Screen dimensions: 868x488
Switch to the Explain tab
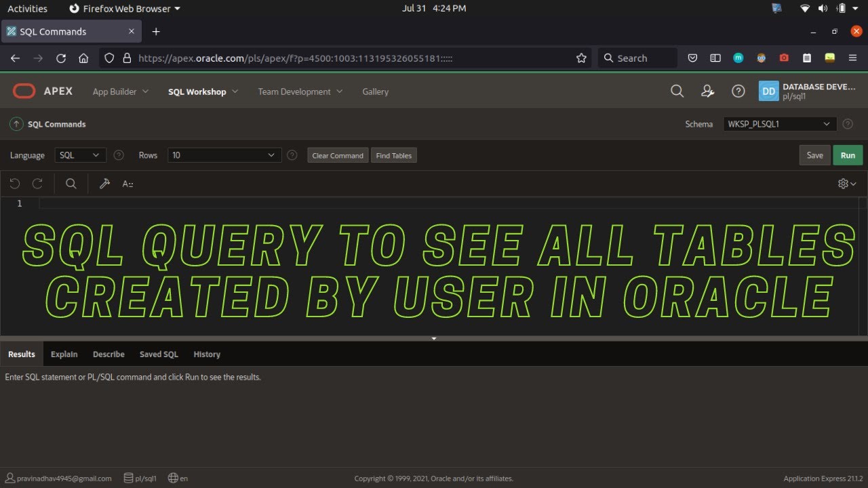pyautogui.click(x=64, y=354)
